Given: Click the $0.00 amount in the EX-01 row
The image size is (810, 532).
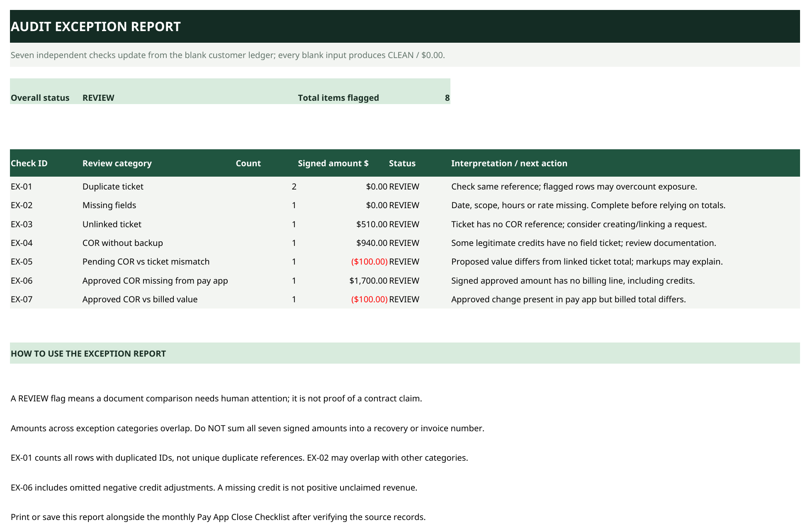Looking at the screenshot, I should [377, 187].
